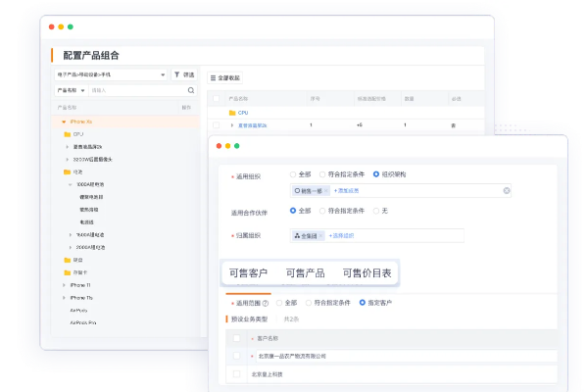This screenshot has width=588, height=392.
Task: Maximize the front window with green dot
Action: (236, 146)
